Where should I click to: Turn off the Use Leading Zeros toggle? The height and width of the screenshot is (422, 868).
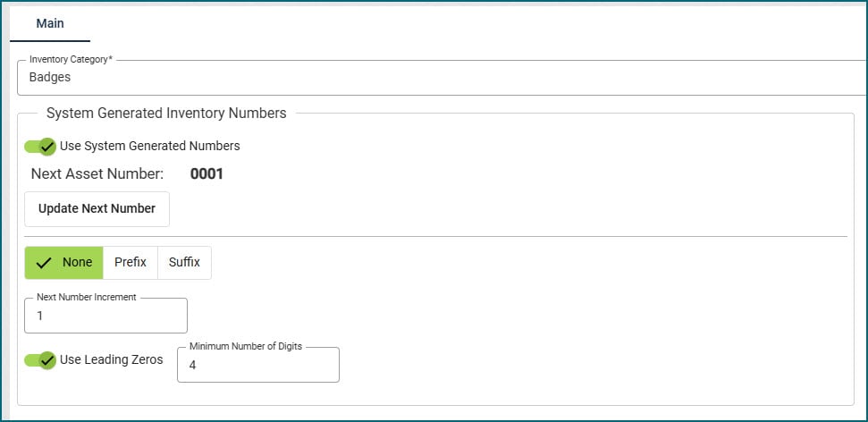coord(40,359)
